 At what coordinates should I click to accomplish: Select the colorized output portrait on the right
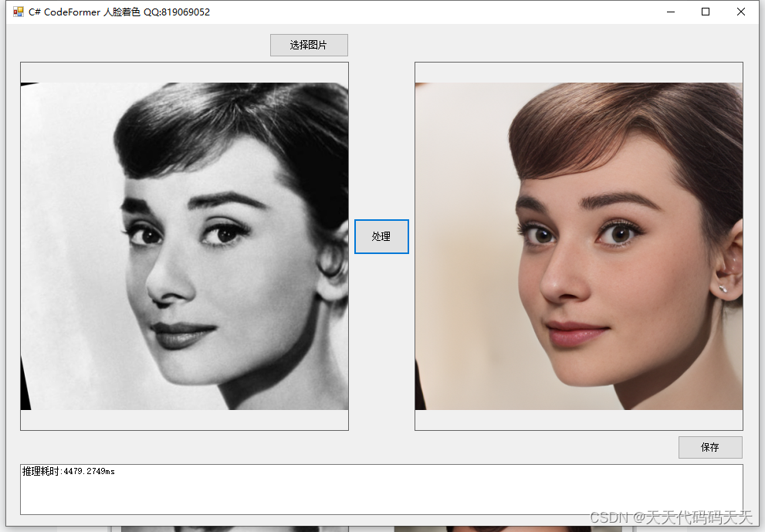[x=578, y=246]
